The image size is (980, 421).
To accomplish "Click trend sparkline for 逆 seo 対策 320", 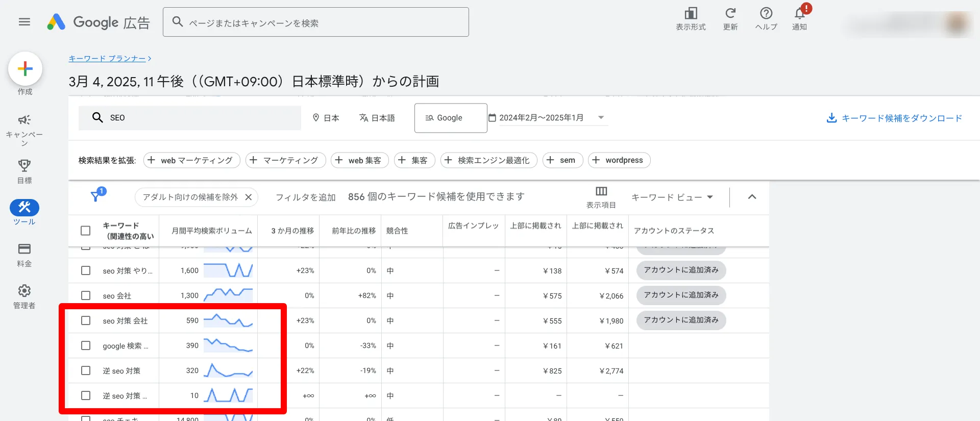I will pyautogui.click(x=228, y=370).
